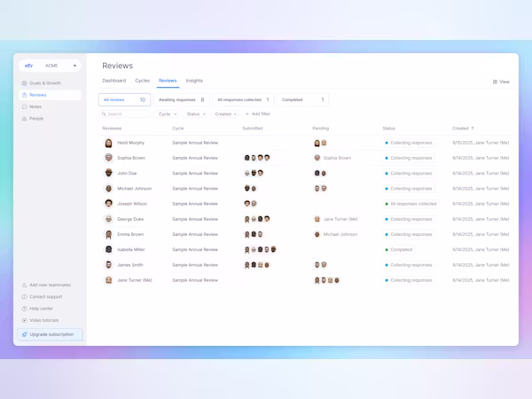The width and height of the screenshot is (532, 399).
Task: Switch to the Insights tab
Action: tap(194, 81)
